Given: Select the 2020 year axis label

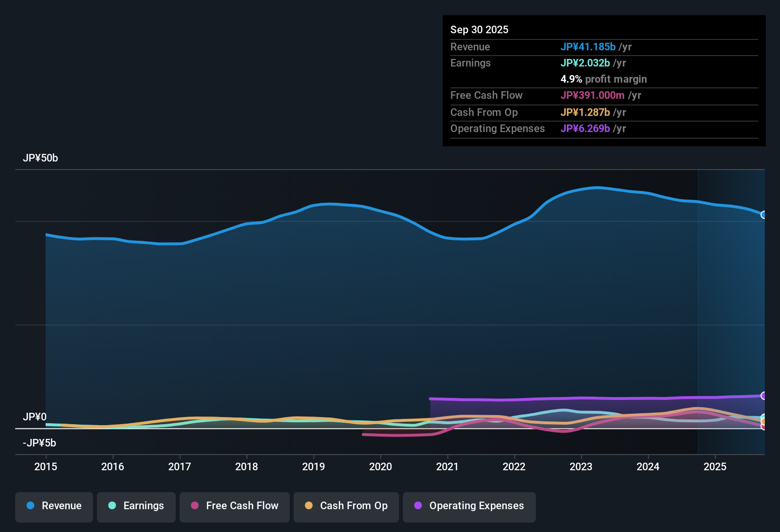Looking at the screenshot, I should pos(380,467).
